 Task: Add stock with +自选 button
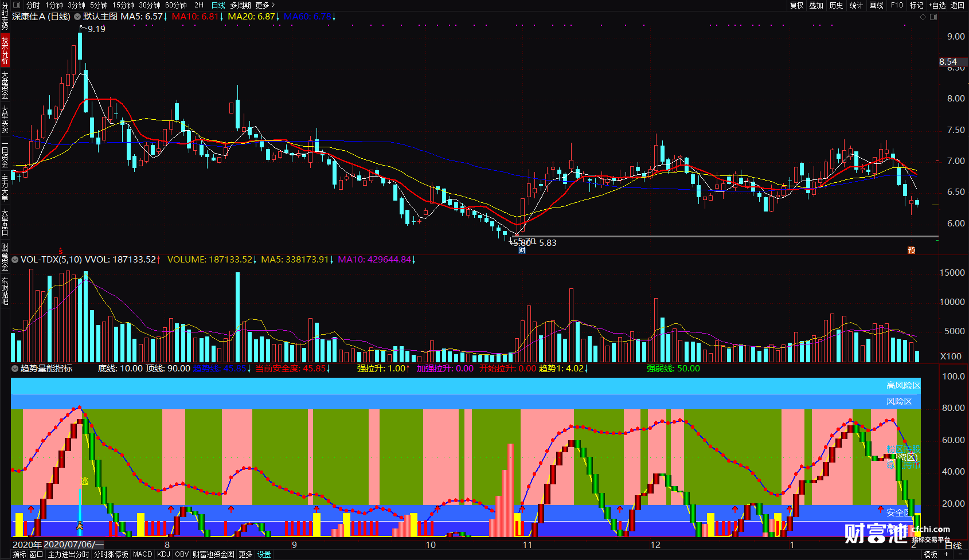(x=937, y=5)
